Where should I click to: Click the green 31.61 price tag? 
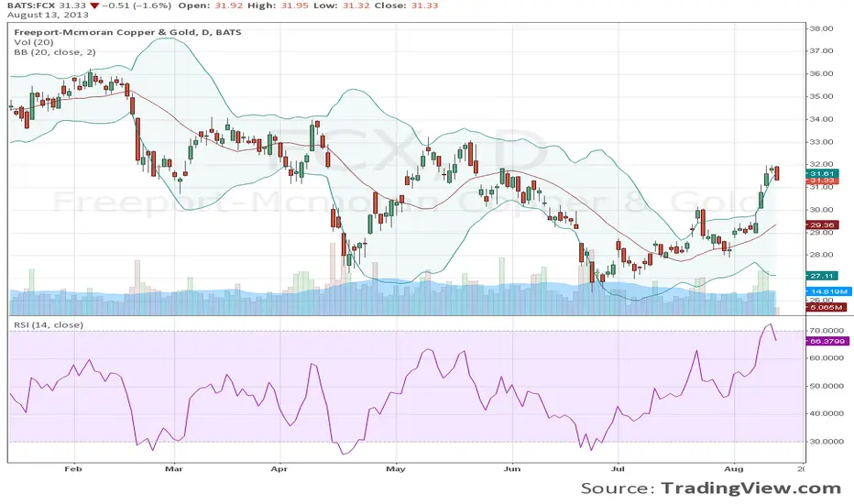click(x=822, y=173)
